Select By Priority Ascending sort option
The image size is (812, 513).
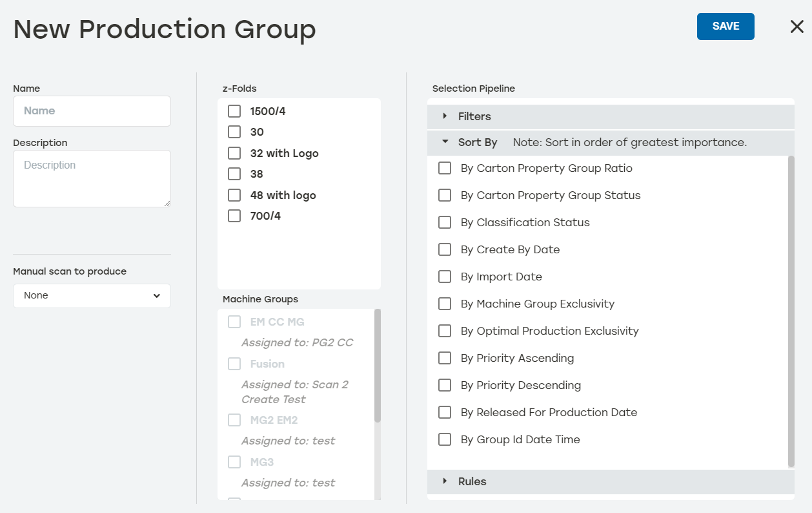(x=444, y=358)
